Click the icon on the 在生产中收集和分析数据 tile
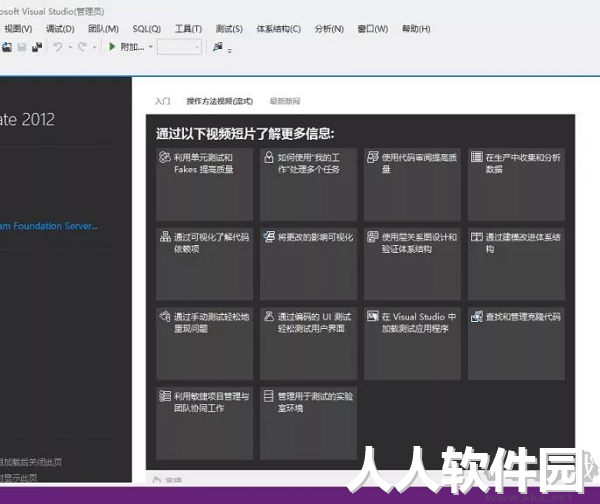This screenshot has height=504, width=600. click(477, 157)
